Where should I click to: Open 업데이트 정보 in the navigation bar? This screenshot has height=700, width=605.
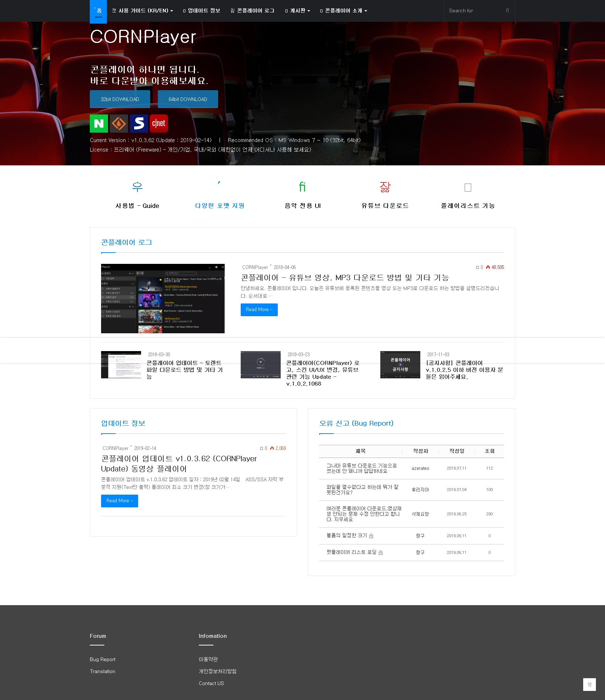pyautogui.click(x=202, y=11)
